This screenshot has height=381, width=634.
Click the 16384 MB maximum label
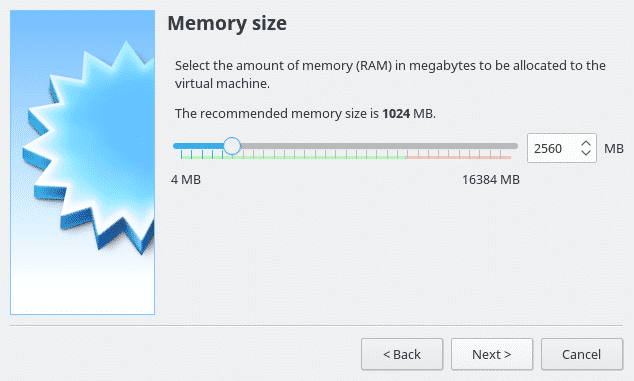tap(490, 180)
